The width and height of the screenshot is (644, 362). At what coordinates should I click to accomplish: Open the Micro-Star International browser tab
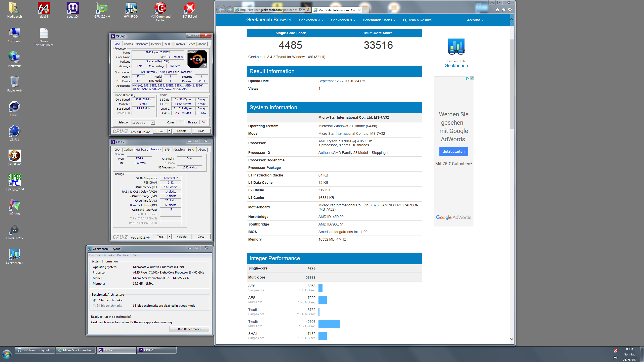(337, 10)
